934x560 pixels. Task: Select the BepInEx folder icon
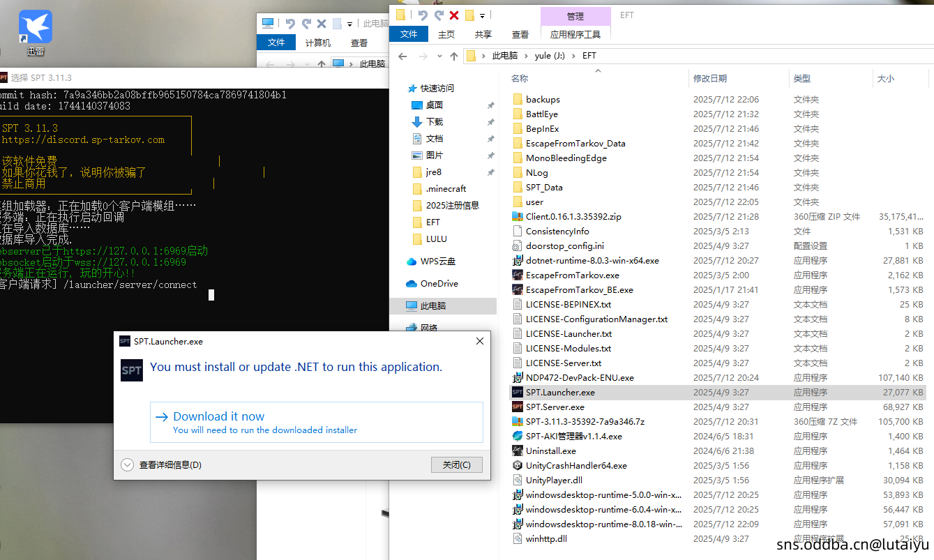tap(517, 128)
